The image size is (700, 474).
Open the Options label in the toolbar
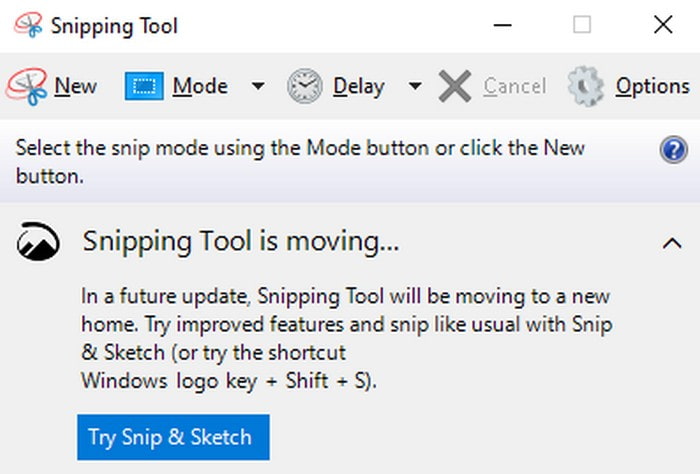653,87
